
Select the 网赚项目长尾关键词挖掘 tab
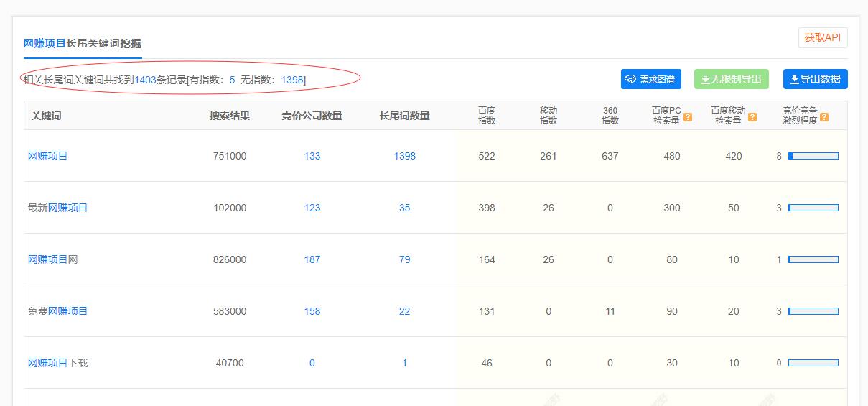click(83, 44)
